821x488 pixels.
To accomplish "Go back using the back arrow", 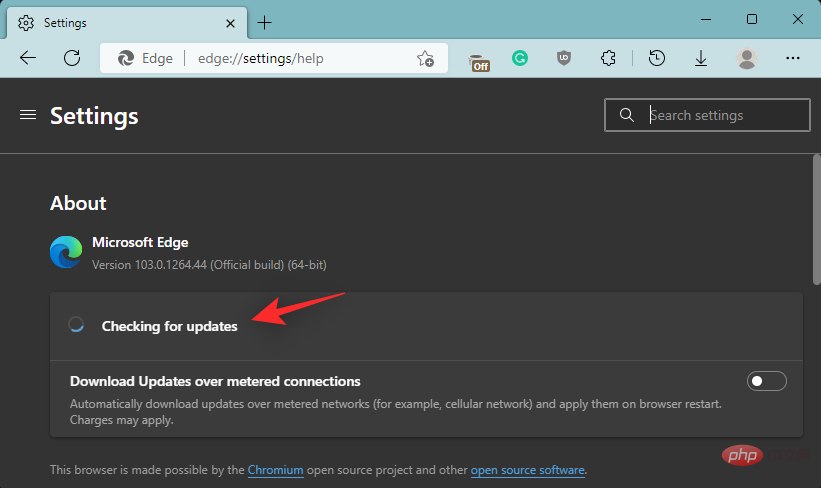I will pyautogui.click(x=28, y=58).
